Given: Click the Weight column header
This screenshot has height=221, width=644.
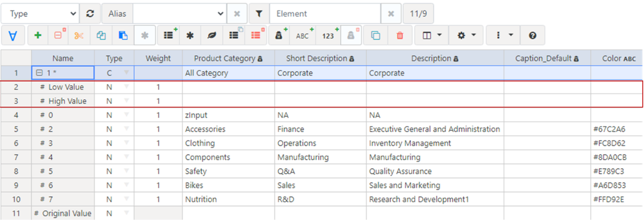Looking at the screenshot, I should point(158,58).
